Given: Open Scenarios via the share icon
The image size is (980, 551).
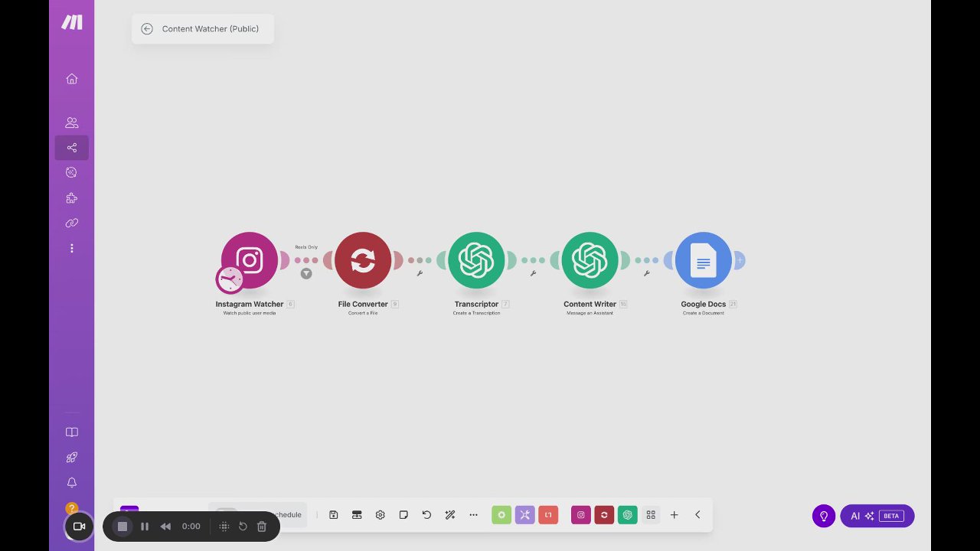Looking at the screenshot, I should tap(72, 148).
